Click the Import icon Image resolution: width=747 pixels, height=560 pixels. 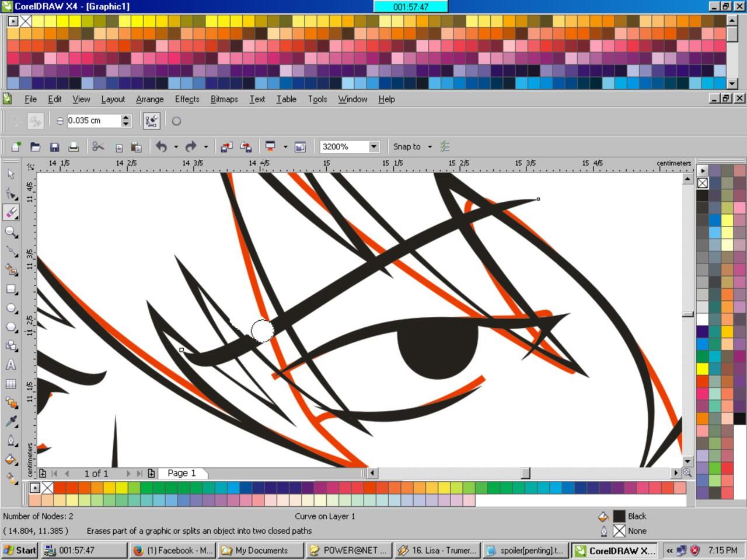click(x=226, y=147)
